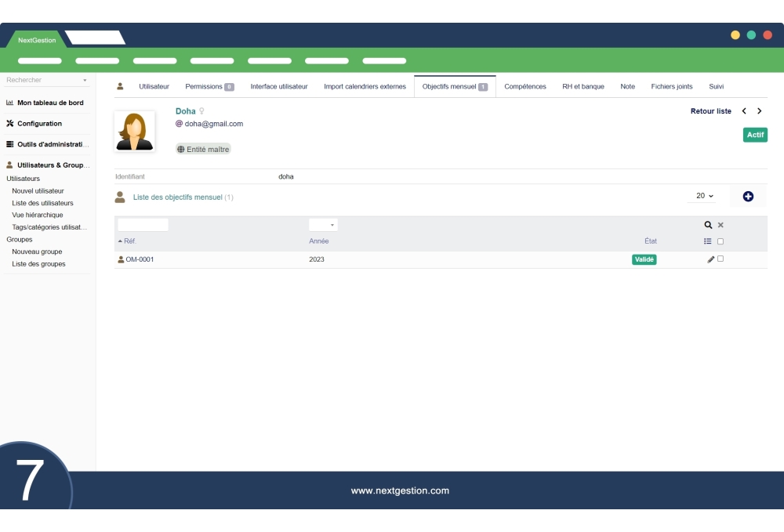Click the Configuration tools icon in the sidebar
The image size is (784, 532).
pos(10,123)
